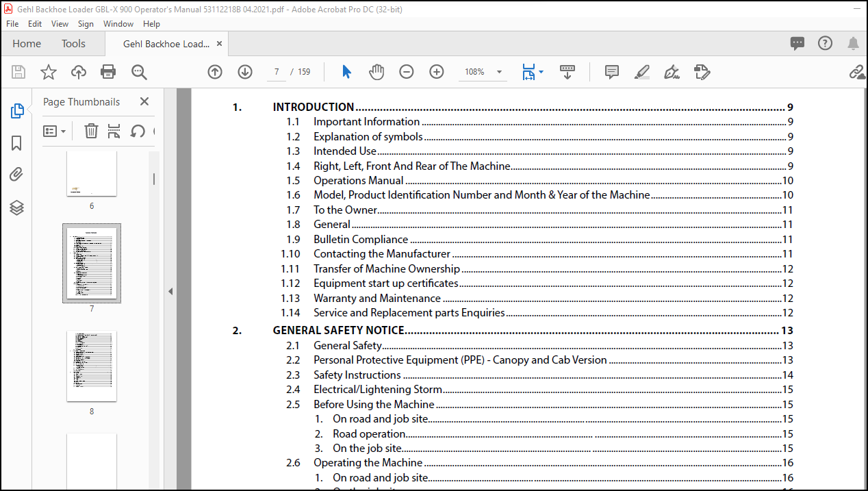Select page 6 thumbnail
The height and width of the screenshot is (491, 868).
pos(92,174)
